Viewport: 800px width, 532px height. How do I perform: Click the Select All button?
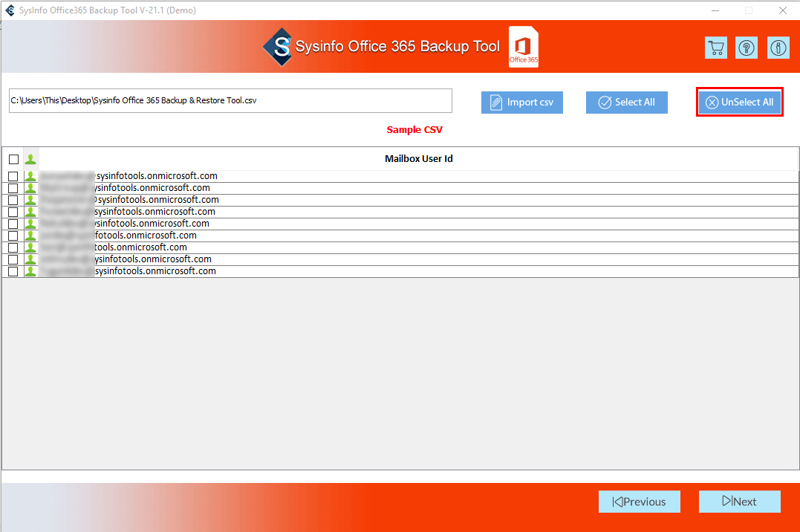[x=626, y=103]
